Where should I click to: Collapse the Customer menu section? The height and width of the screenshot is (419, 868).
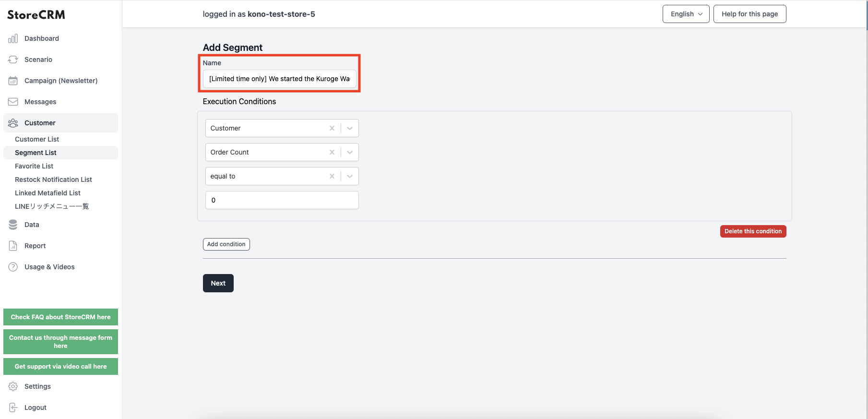click(60, 123)
